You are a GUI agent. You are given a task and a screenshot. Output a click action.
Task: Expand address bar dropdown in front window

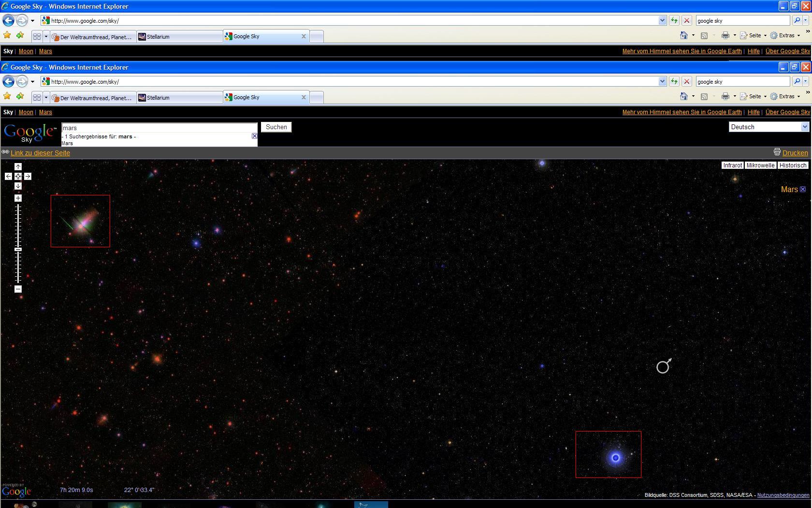(x=662, y=81)
